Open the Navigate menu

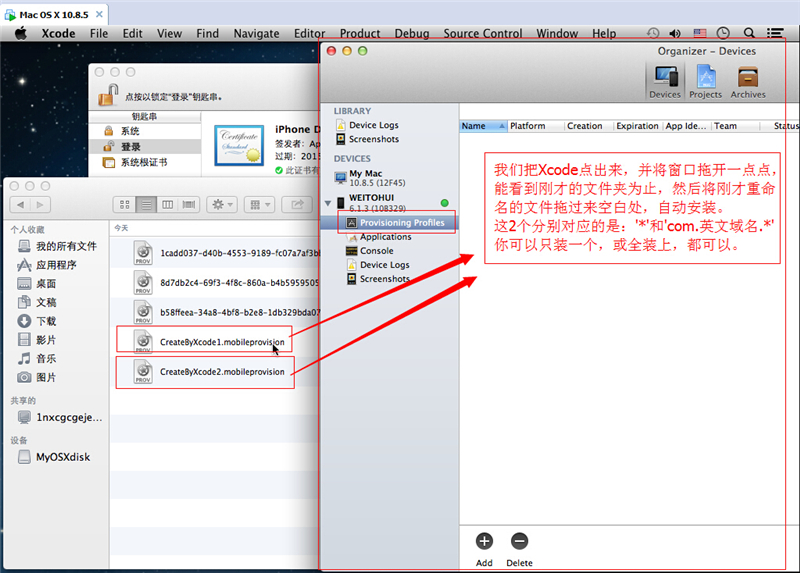pyautogui.click(x=256, y=34)
